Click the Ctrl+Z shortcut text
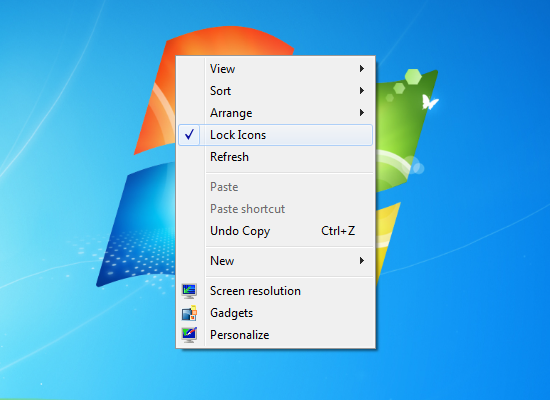Viewport: 550px width, 400px height. click(x=338, y=231)
